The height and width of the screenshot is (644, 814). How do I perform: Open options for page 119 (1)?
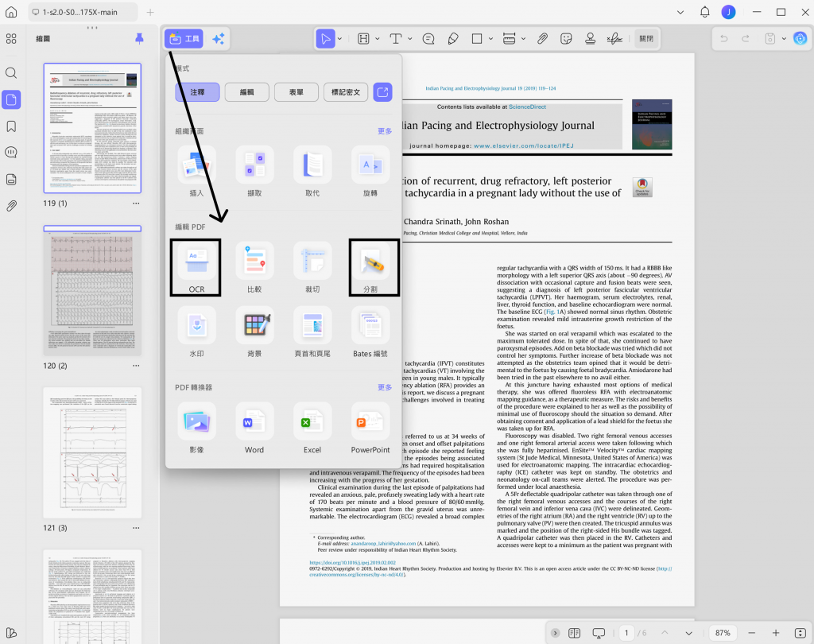tap(136, 204)
